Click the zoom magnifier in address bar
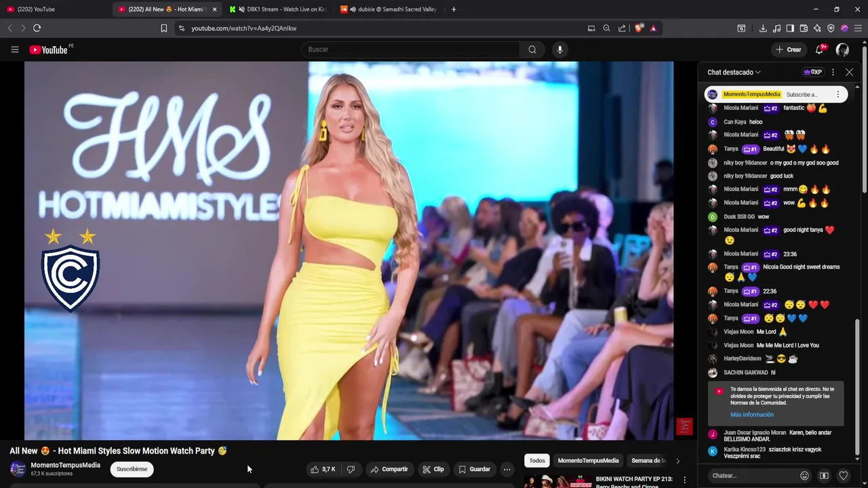This screenshot has width=868, height=488. point(606,28)
